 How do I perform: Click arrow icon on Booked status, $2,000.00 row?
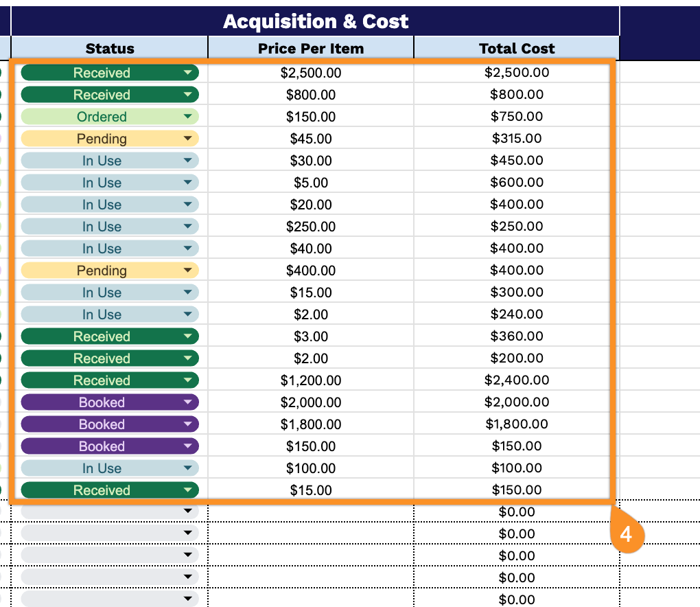[x=188, y=402]
